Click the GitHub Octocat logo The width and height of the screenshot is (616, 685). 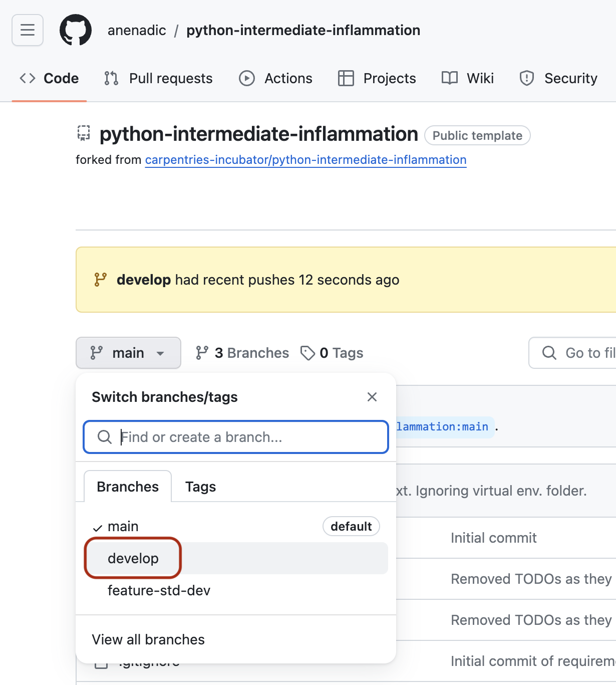[x=76, y=30]
